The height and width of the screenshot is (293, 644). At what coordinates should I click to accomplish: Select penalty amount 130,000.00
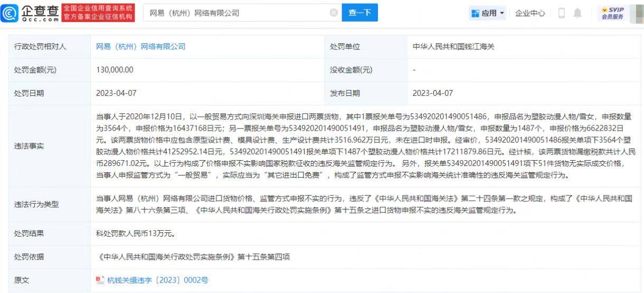pyautogui.click(x=115, y=70)
